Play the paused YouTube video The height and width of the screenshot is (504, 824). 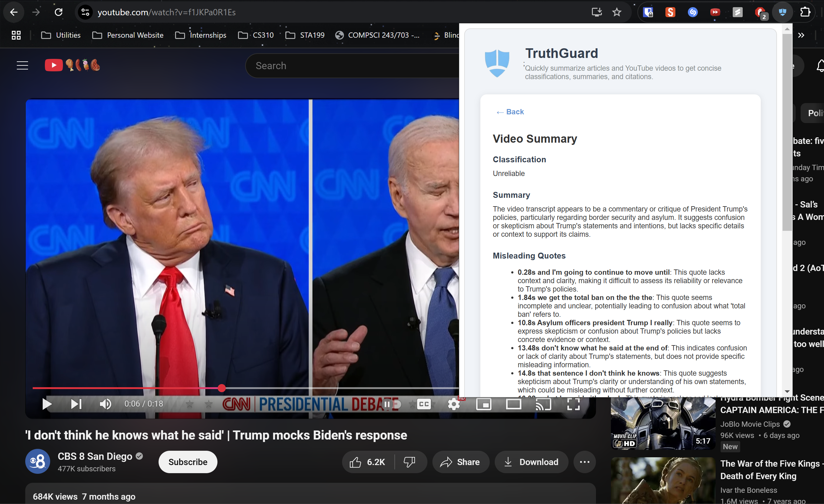pyautogui.click(x=47, y=404)
